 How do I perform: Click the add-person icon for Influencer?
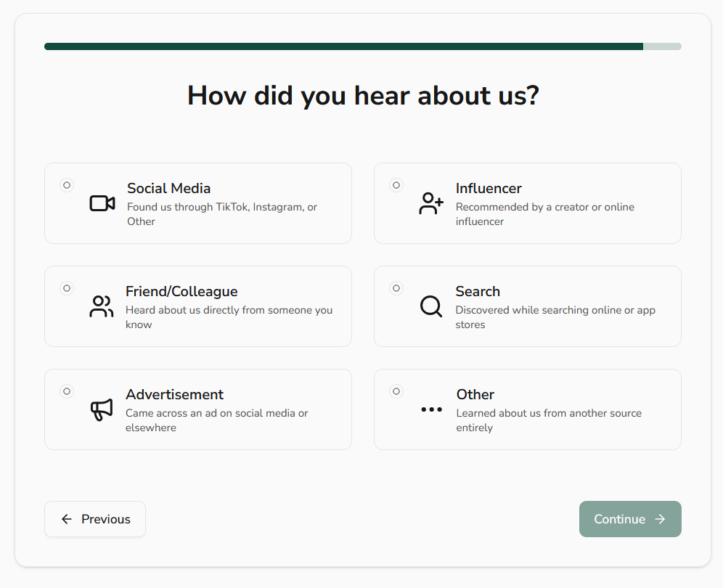431,203
